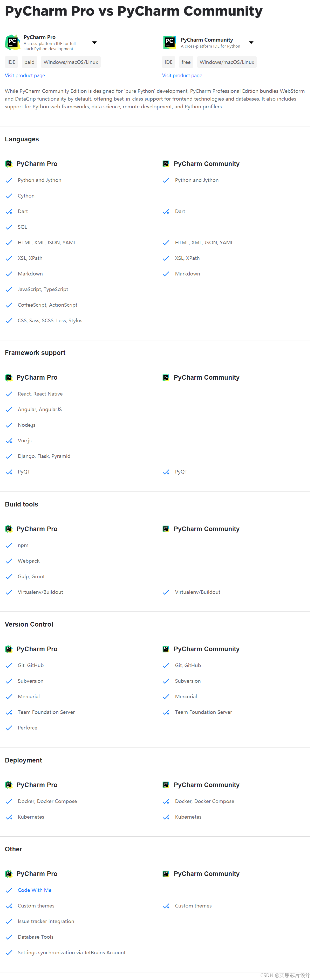Image resolution: width=314 pixels, height=980 pixels.
Task: Click PyCharm Pro icon in Other section
Action: tap(9, 874)
